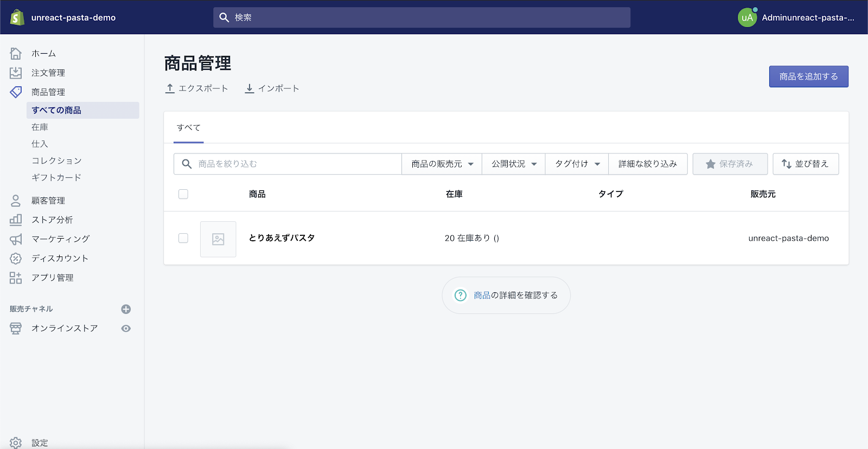Click the Products tag icon (商品管理)
Viewport: 868px width, 449px height.
pos(16,92)
